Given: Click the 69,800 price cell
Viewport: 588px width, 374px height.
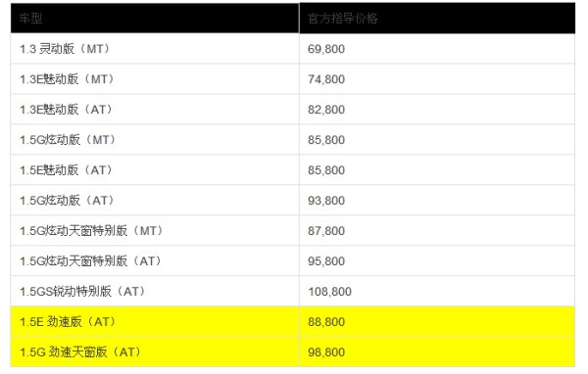Looking at the screenshot, I should point(437,49).
